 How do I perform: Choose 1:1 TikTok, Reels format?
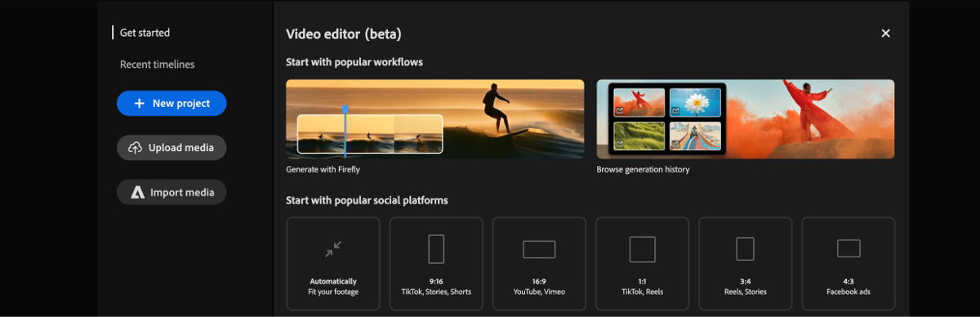tap(642, 263)
